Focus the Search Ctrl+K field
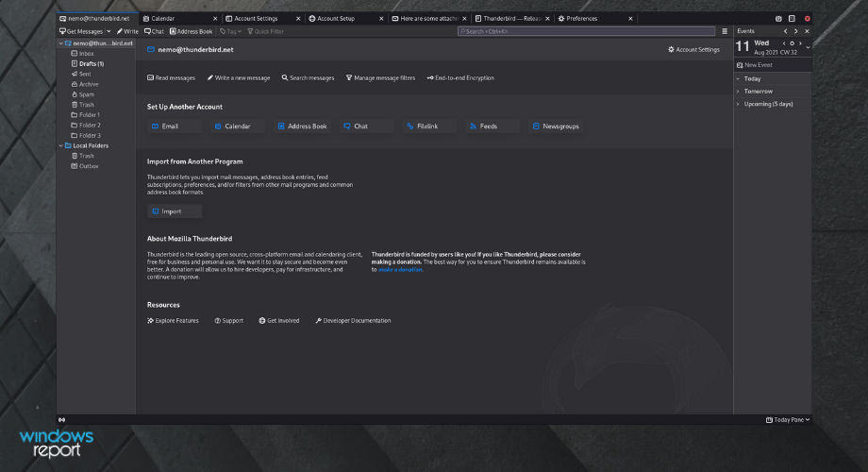 click(x=586, y=31)
